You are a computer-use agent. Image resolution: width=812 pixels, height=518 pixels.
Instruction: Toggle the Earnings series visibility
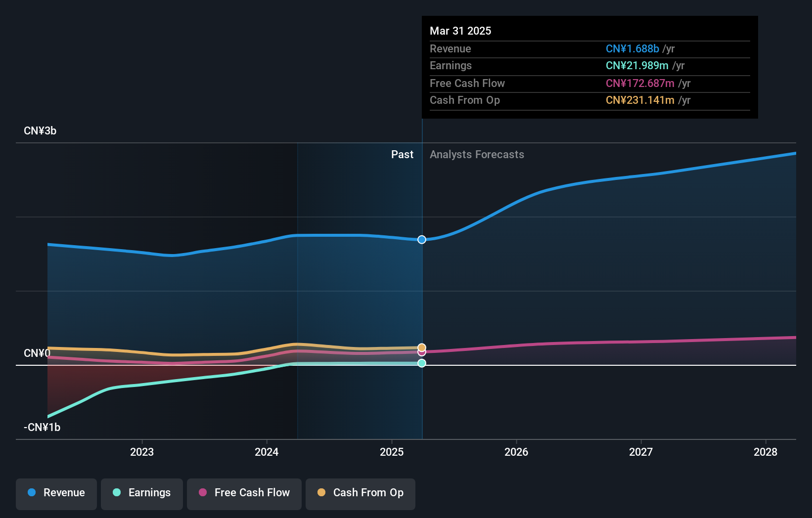[x=142, y=493]
